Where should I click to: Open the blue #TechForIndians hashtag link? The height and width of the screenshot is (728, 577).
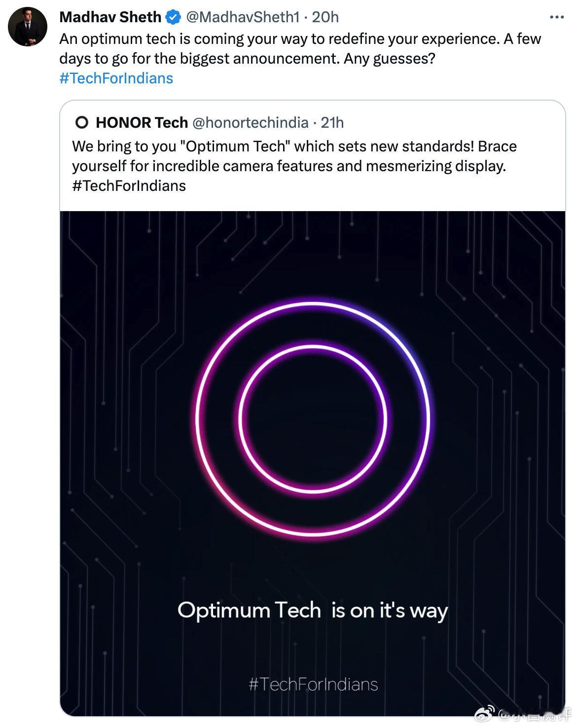(116, 78)
